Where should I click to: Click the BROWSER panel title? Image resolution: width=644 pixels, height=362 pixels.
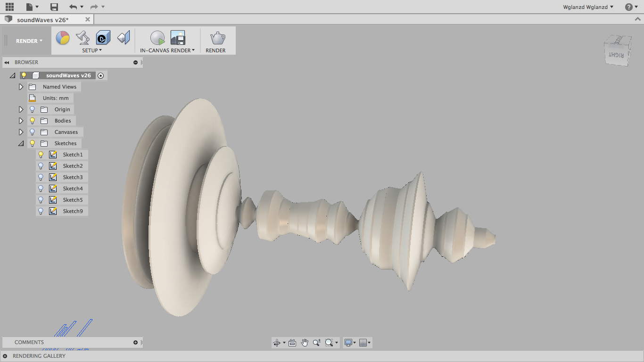pyautogui.click(x=26, y=62)
